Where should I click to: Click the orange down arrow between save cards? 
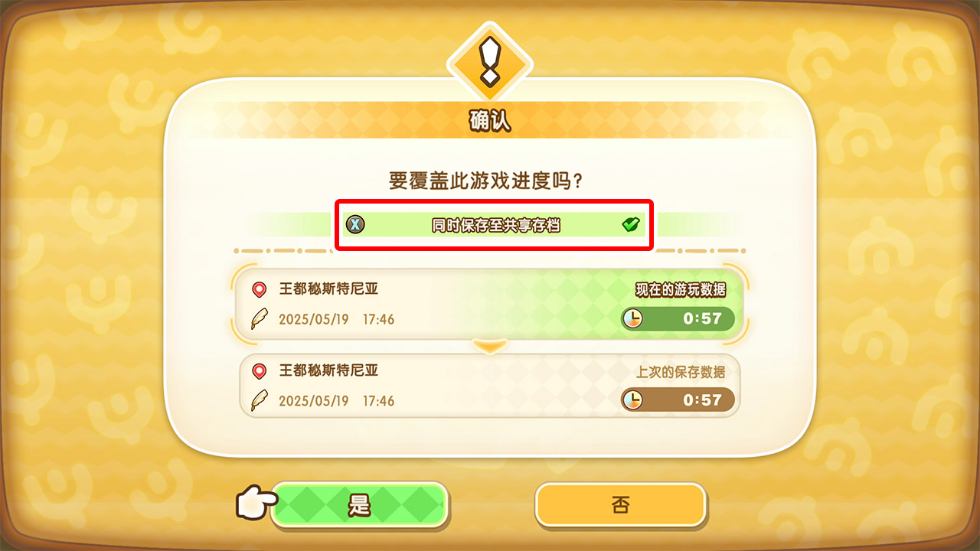(x=490, y=347)
